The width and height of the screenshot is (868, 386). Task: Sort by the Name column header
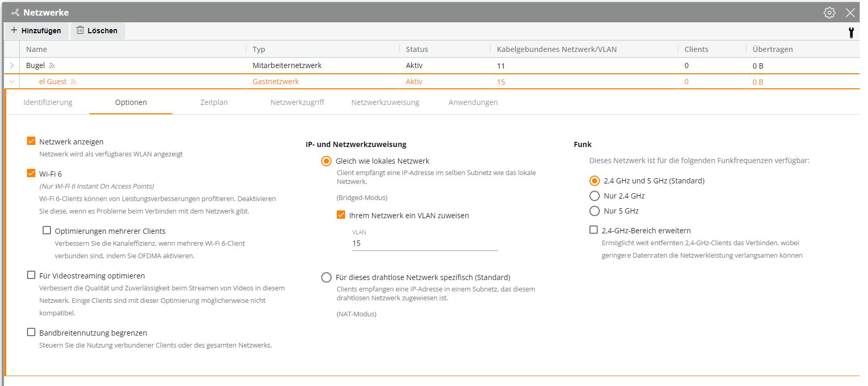coord(36,49)
